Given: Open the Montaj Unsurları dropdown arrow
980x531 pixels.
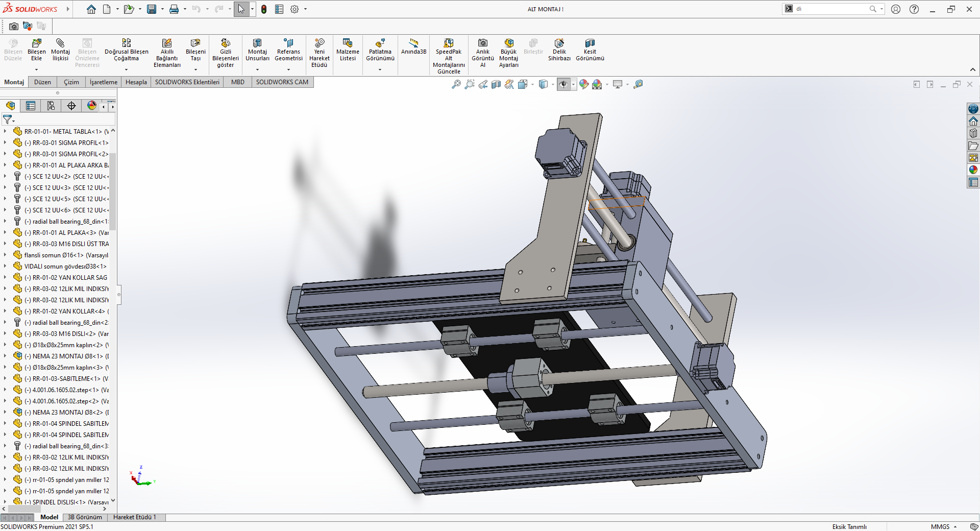Looking at the screenshot, I should point(257,69).
